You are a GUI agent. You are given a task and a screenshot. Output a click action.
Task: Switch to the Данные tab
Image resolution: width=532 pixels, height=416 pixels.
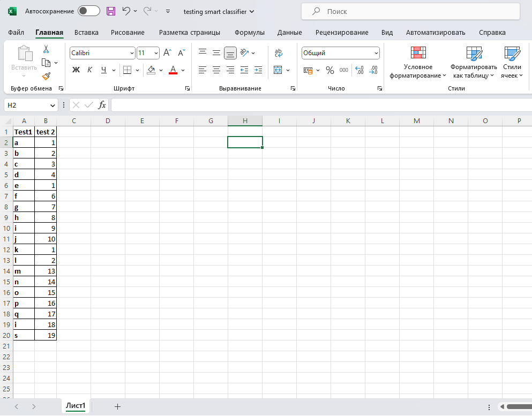coord(289,33)
